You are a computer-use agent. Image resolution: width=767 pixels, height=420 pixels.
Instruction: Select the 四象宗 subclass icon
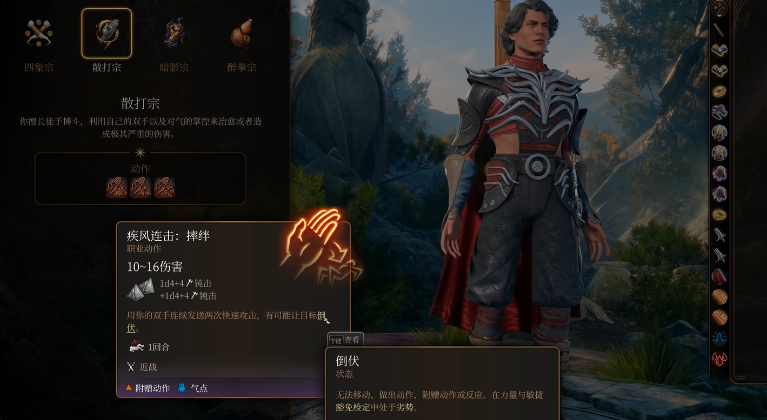(x=39, y=33)
